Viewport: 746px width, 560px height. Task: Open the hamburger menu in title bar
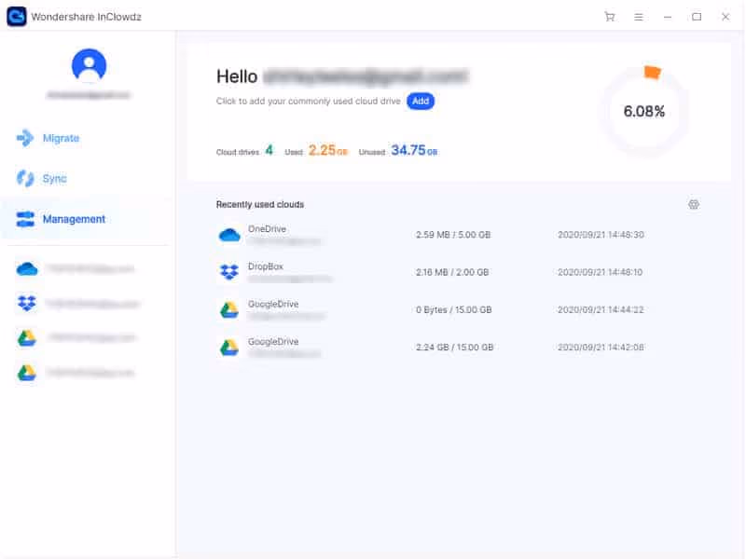click(639, 17)
